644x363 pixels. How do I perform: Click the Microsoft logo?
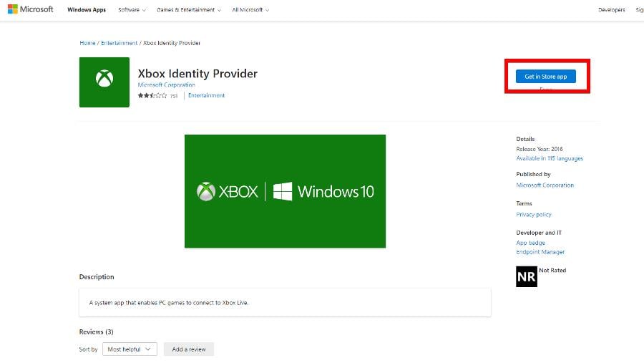tap(30, 9)
